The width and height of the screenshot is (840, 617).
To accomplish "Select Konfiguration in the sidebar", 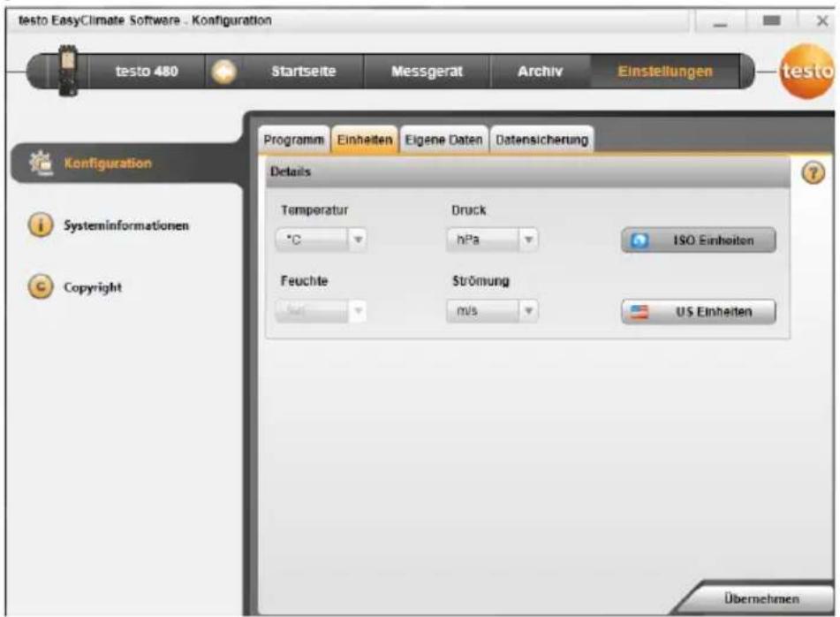I will coord(127,163).
